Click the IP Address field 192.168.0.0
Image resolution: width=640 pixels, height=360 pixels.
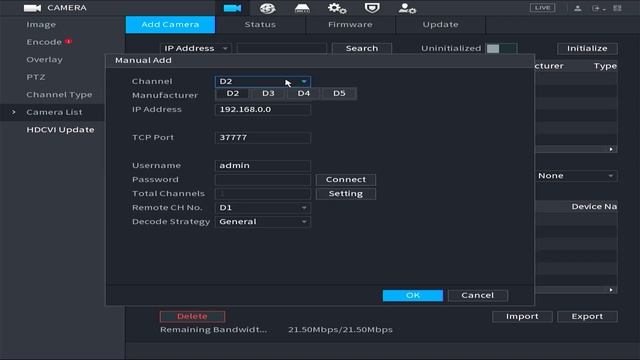tap(262, 109)
